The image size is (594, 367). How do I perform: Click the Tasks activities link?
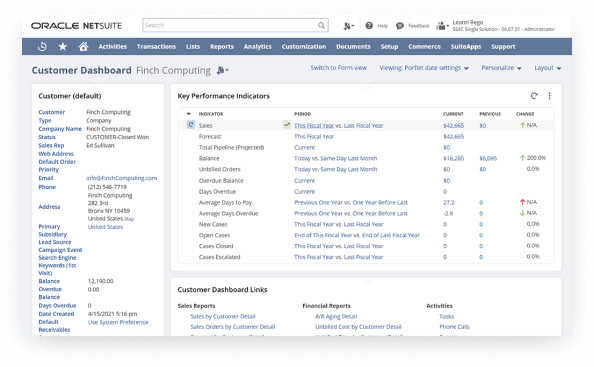(447, 316)
